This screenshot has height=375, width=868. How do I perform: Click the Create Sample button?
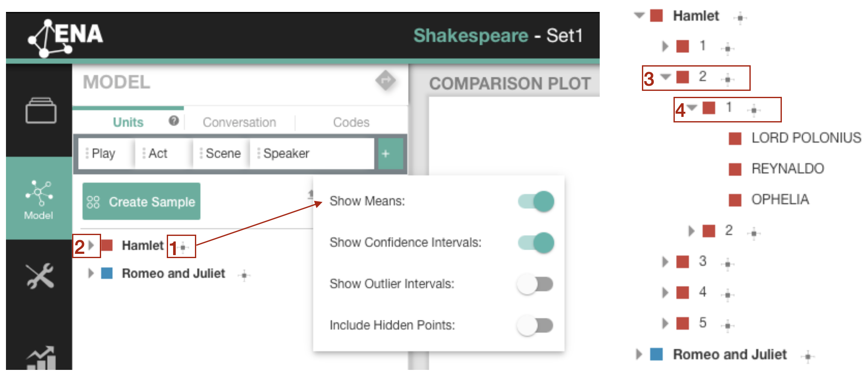[x=141, y=201]
